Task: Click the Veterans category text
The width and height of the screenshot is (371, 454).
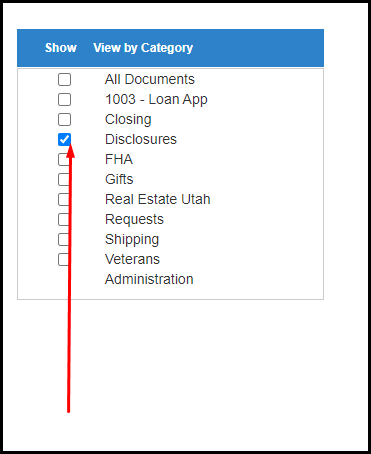Action: 132,259
